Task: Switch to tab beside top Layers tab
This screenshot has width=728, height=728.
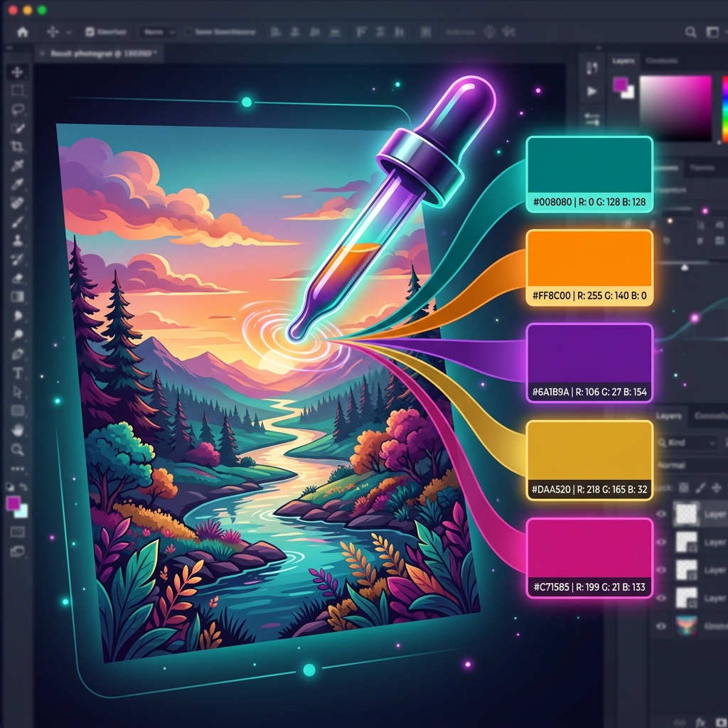Action: tap(662, 61)
